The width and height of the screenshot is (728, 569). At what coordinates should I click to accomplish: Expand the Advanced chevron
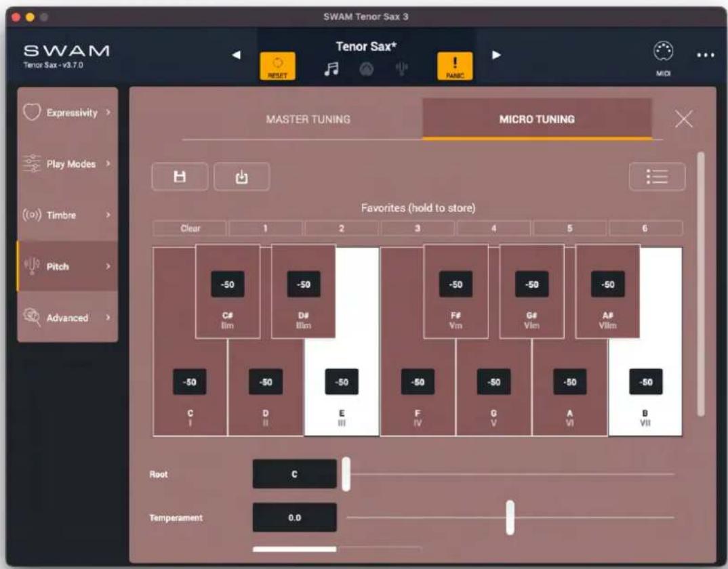point(108,318)
